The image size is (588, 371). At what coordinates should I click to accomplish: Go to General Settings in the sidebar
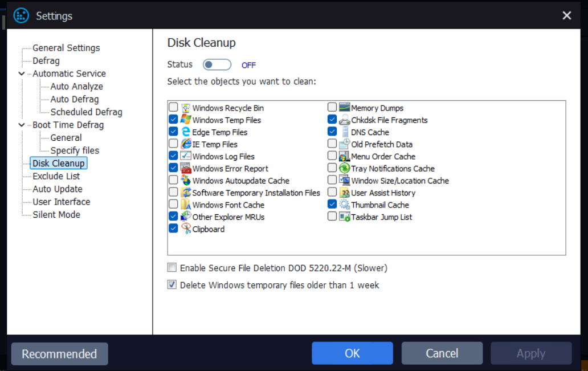click(66, 48)
